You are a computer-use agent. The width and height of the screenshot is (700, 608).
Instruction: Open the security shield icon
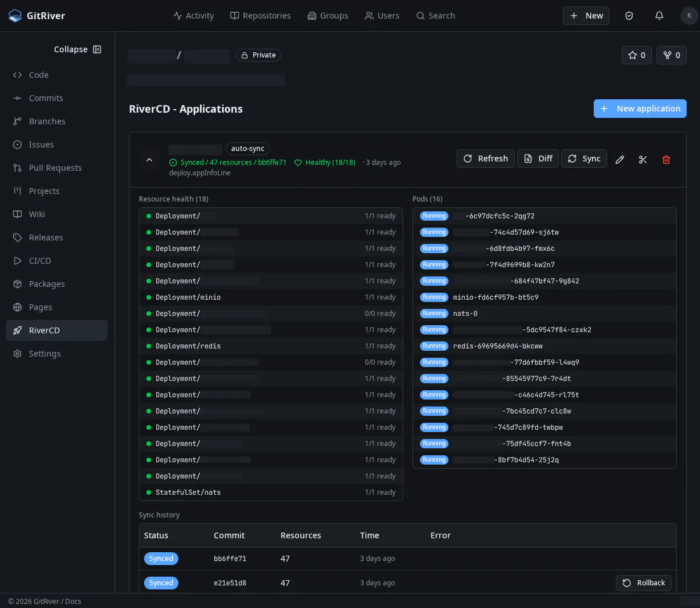click(x=629, y=16)
